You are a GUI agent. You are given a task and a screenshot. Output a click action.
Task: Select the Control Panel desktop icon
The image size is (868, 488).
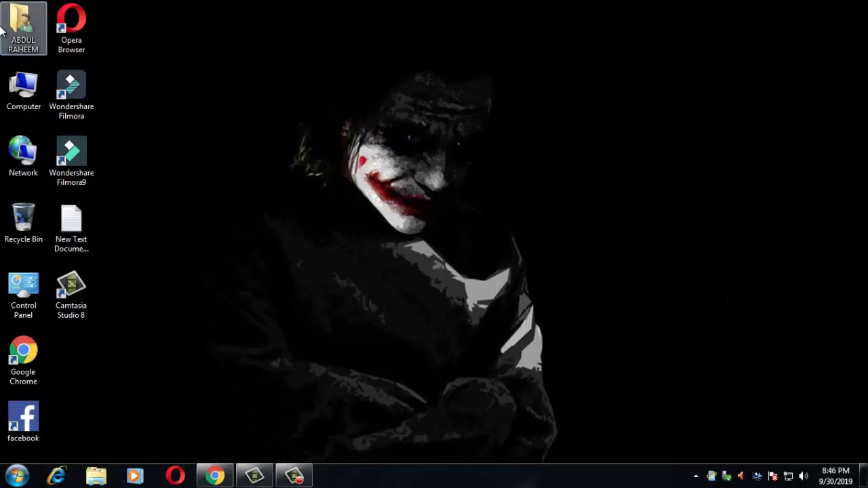tap(23, 295)
